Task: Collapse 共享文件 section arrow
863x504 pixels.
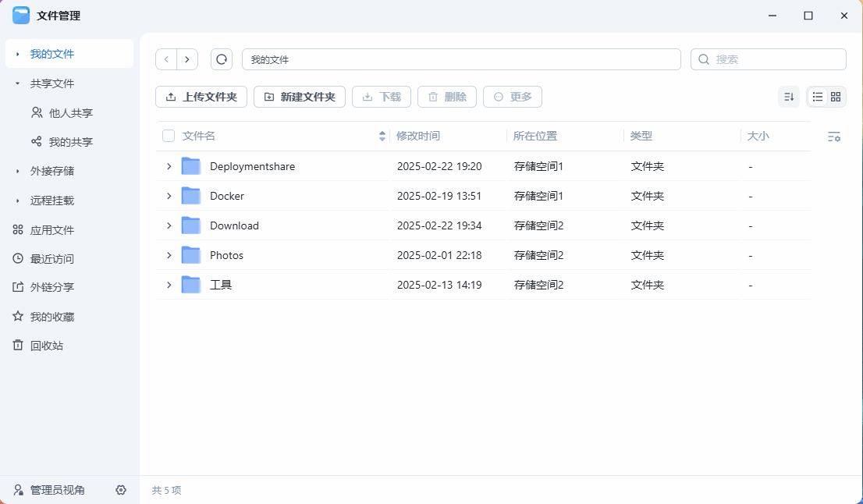Action: (18, 83)
